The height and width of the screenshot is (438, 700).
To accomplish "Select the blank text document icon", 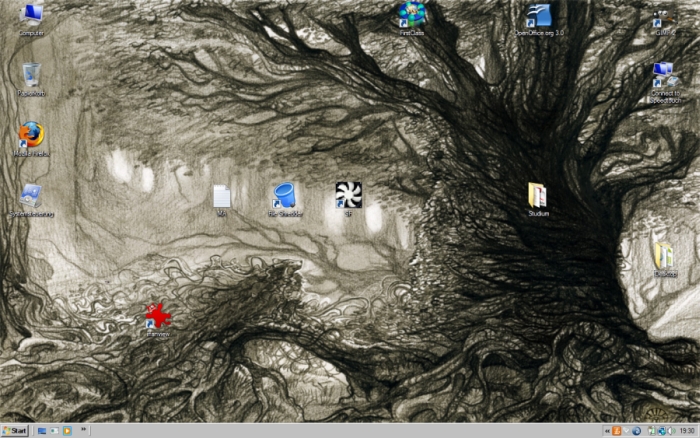I will tap(221, 200).
